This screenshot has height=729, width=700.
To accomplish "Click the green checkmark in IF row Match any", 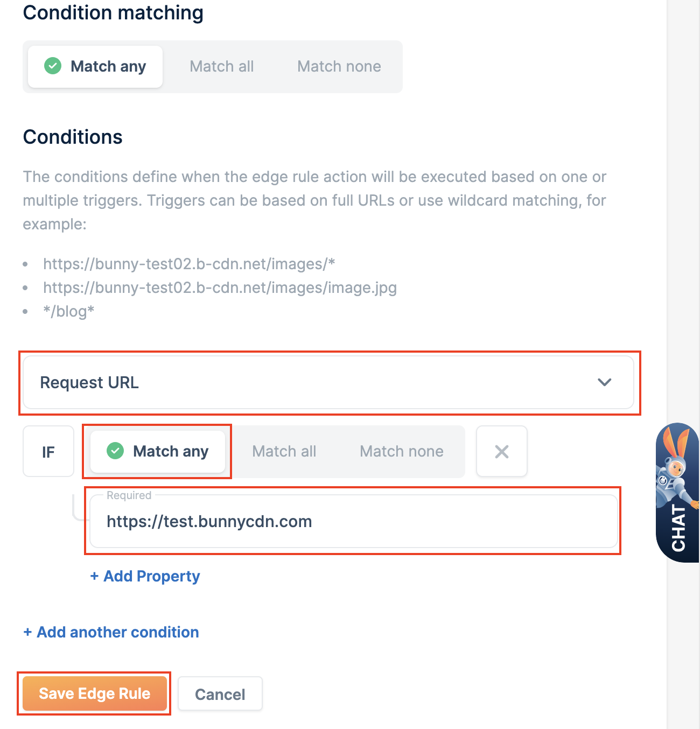I will pyautogui.click(x=115, y=451).
